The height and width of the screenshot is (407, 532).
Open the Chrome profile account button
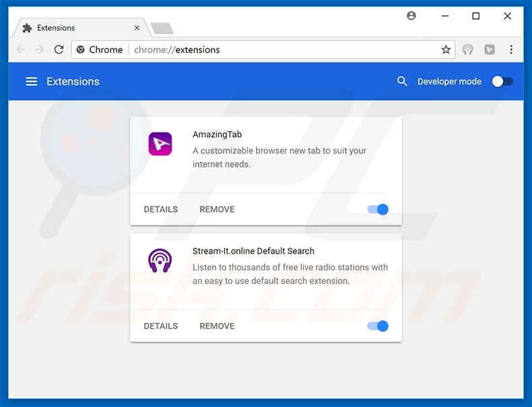tap(411, 15)
